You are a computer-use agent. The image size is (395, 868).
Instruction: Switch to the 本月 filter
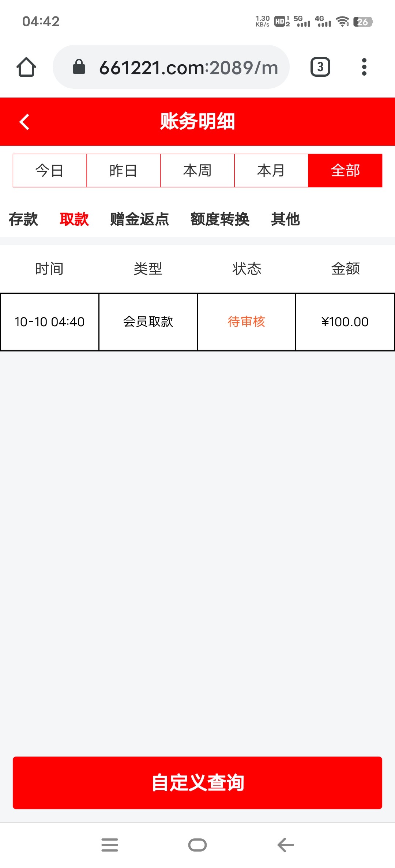[271, 171]
